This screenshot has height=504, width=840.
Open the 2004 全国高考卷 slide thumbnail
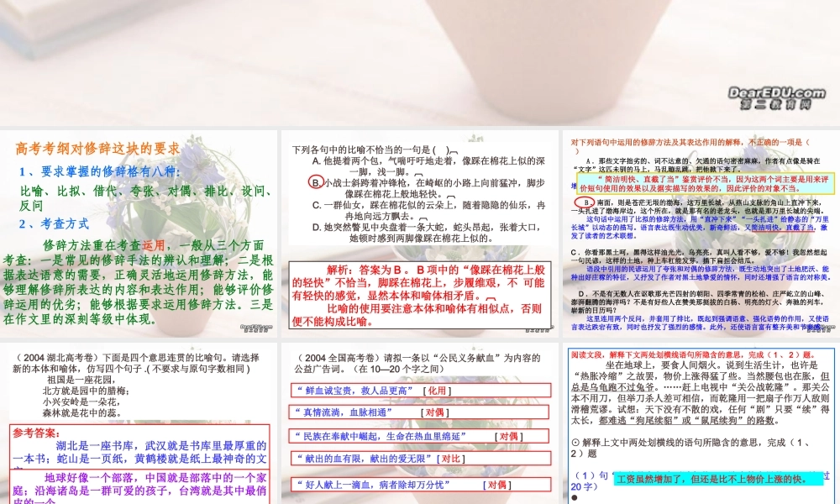[419, 423]
